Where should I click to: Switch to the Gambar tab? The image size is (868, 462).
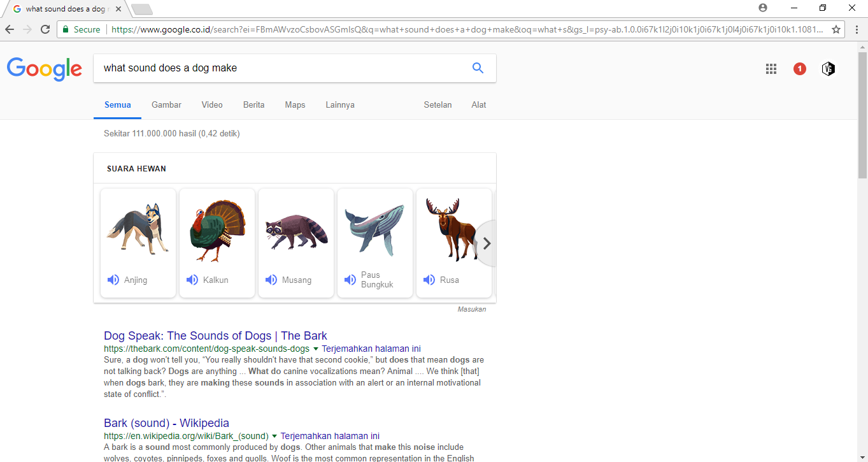click(x=166, y=105)
